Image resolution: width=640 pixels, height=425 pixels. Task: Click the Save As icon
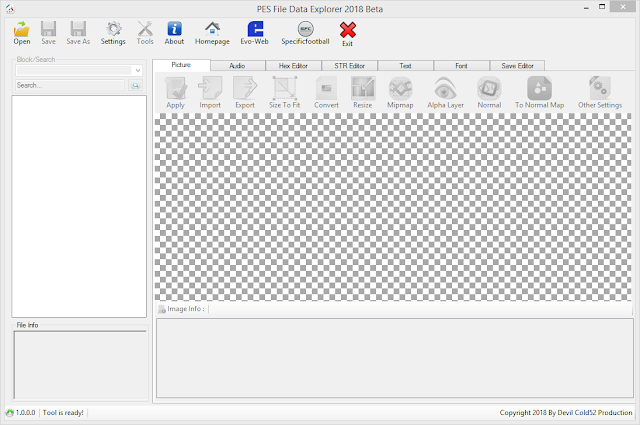(x=78, y=29)
